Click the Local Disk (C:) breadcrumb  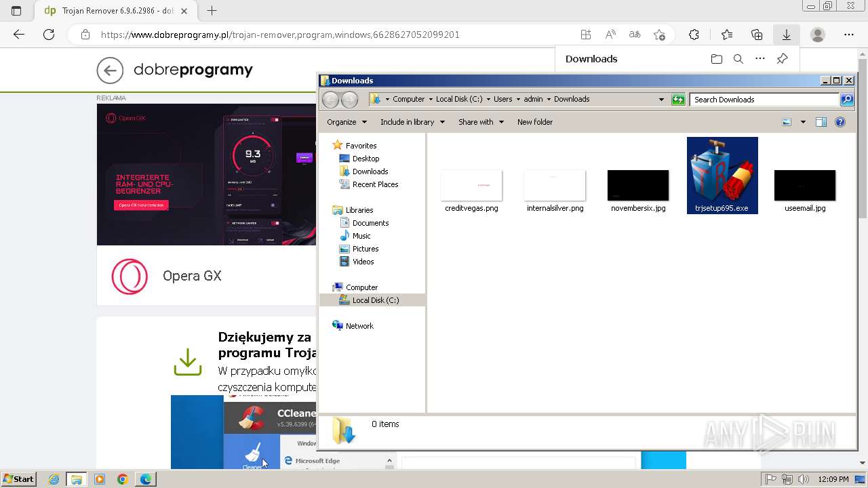[x=459, y=99]
